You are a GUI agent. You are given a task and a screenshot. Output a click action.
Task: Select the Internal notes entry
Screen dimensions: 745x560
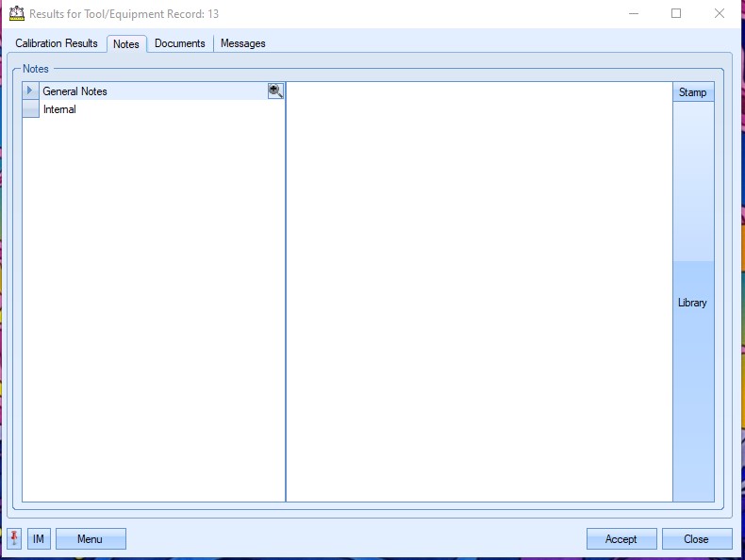[161, 108]
